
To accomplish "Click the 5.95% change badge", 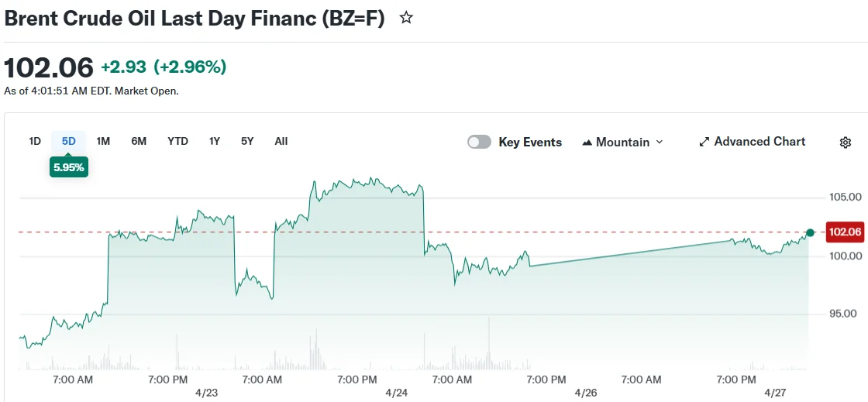I will (x=69, y=167).
